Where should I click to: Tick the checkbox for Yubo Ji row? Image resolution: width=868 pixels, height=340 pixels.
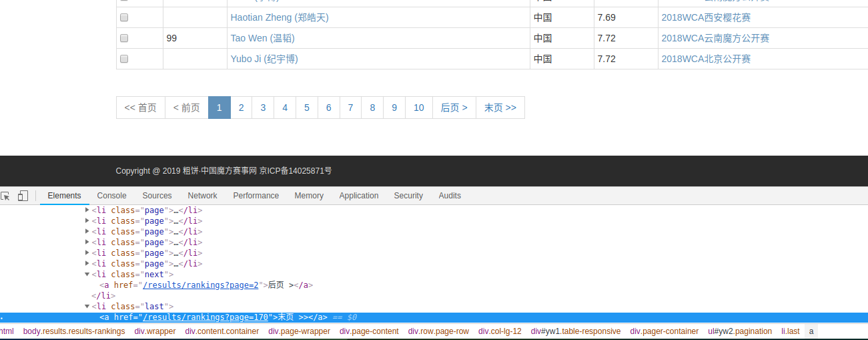coord(124,59)
